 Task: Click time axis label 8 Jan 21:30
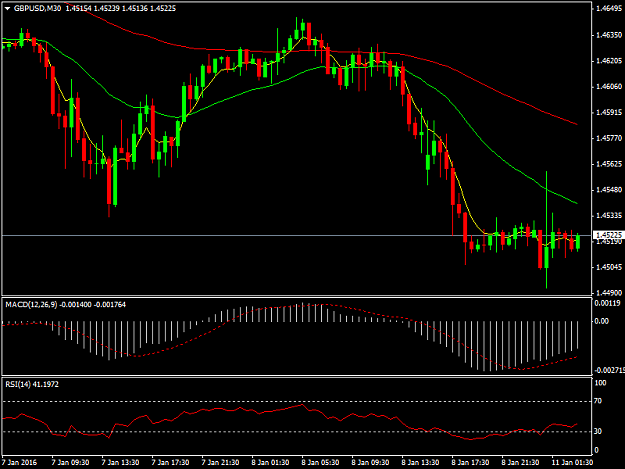pyautogui.click(x=520, y=463)
